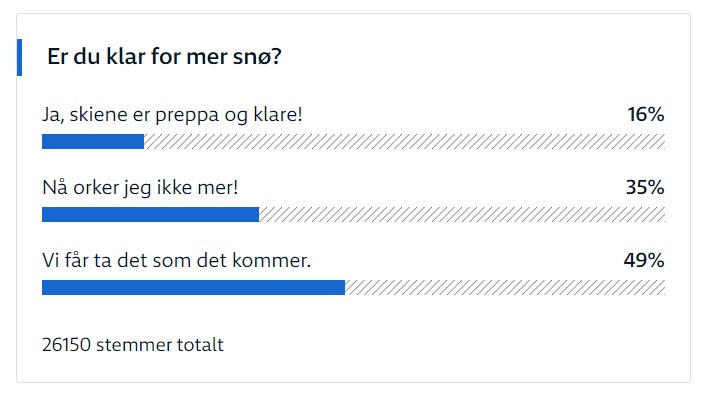Click the blue filled part of the 49% bar
The height and width of the screenshot is (401, 702).
point(193,287)
